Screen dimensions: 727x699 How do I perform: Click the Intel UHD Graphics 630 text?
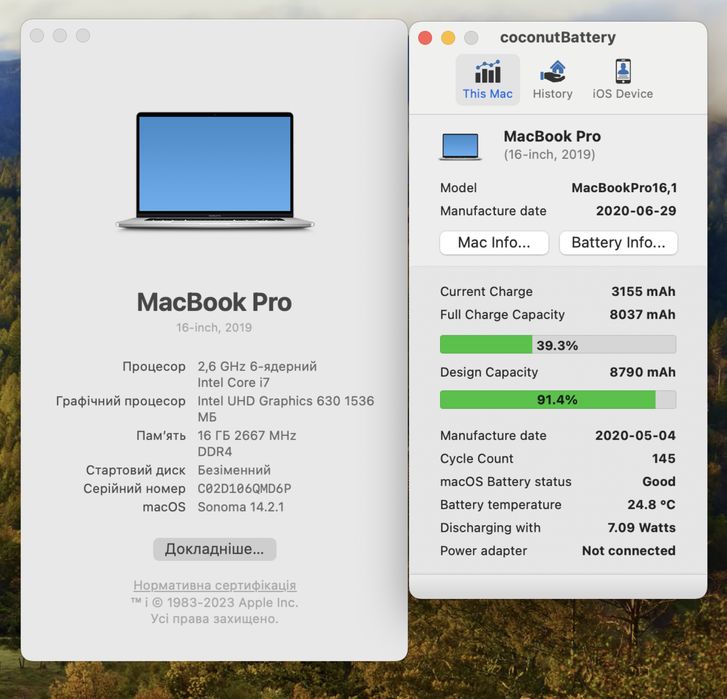(268, 401)
